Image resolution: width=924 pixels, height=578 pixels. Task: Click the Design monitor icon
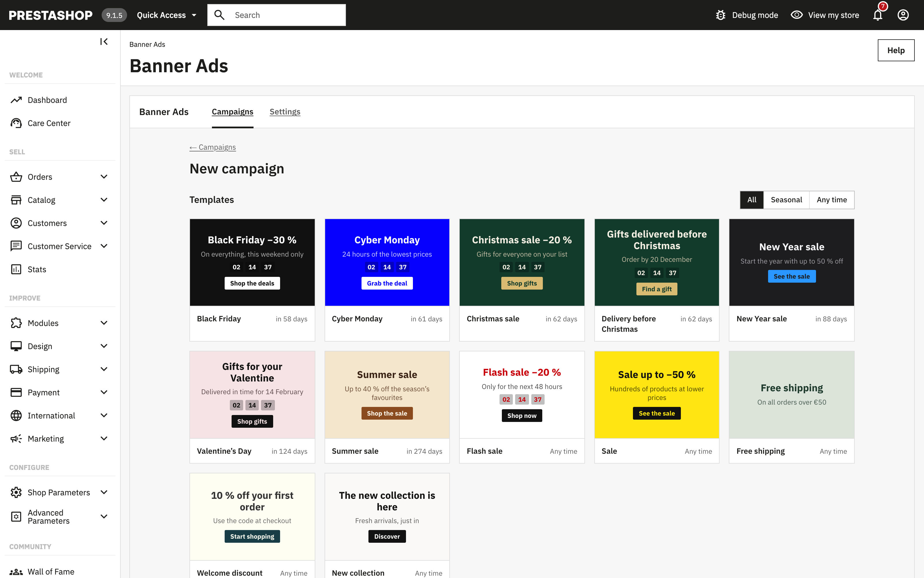pos(16,346)
